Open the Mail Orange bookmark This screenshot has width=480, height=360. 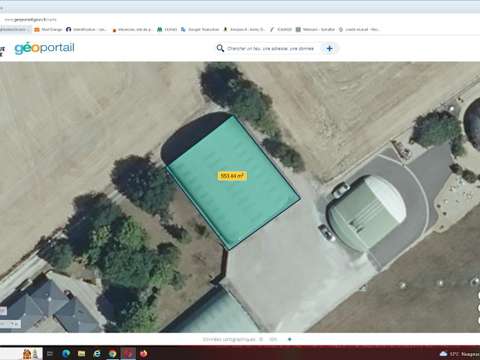[x=48, y=29]
